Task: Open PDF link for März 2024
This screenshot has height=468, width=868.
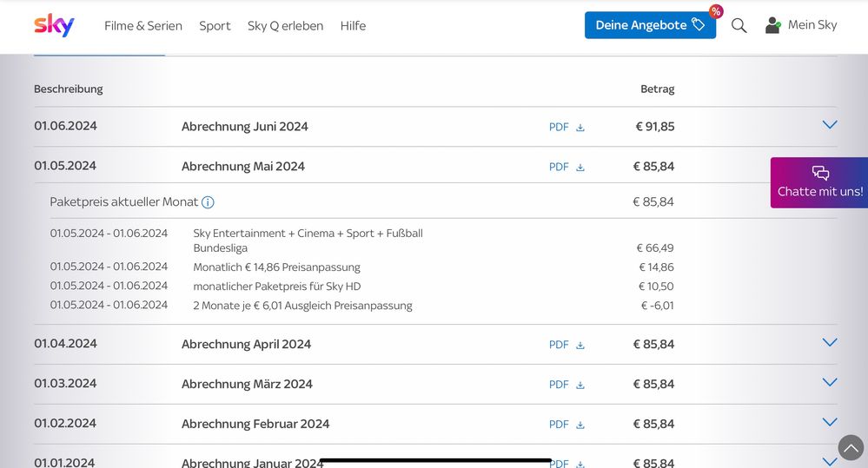Action: (559, 385)
